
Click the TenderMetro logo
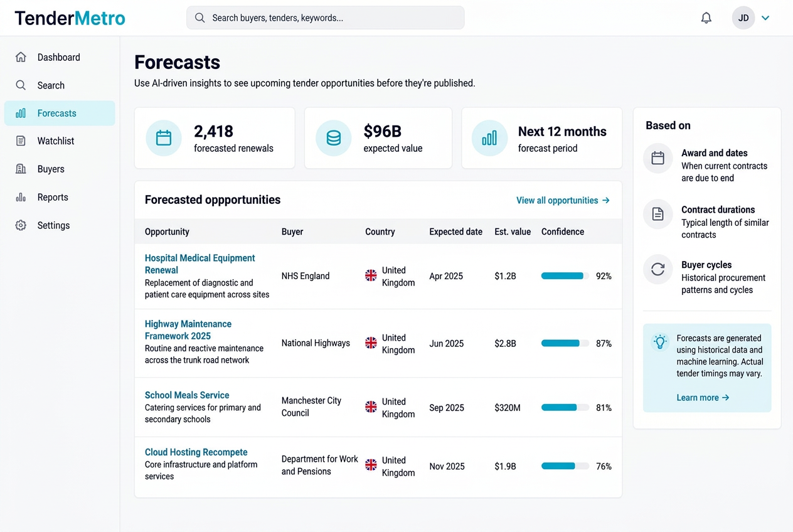[70, 18]
